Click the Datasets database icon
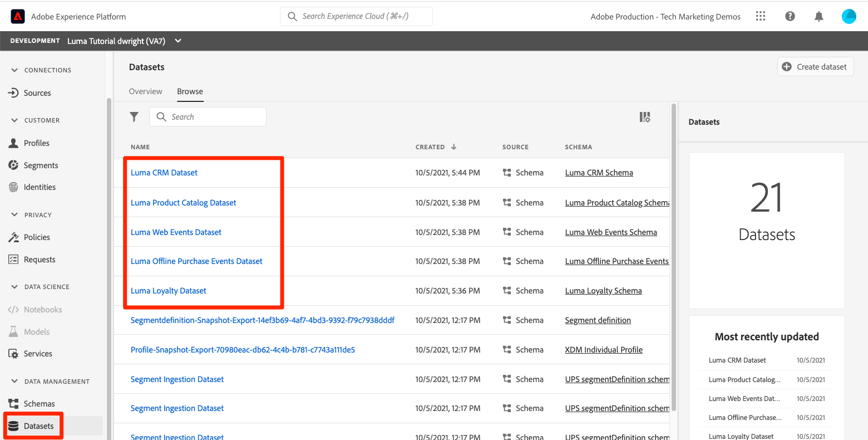Viewport: 868px width, 440px height. (x=13, y=426)
